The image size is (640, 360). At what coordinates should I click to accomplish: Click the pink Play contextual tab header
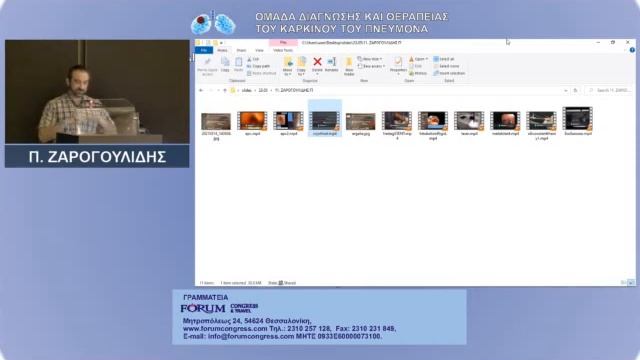(283, 42)
